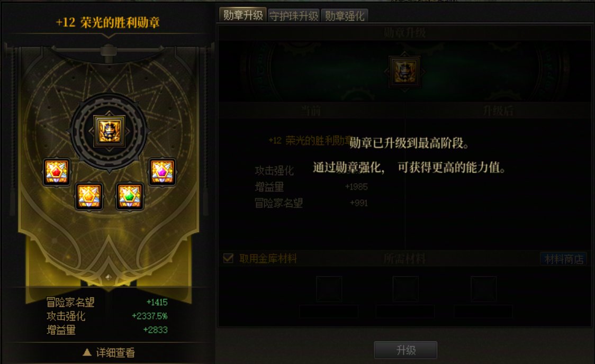Click the first empty material slot

(x=329, y=289)
